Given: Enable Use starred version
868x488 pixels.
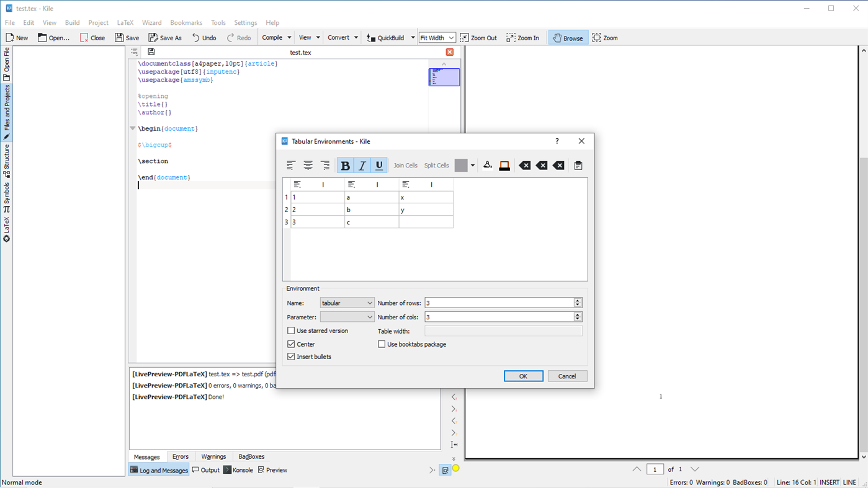Looking at the screenshot, I should pyautogui.click(x=291, y=330).
